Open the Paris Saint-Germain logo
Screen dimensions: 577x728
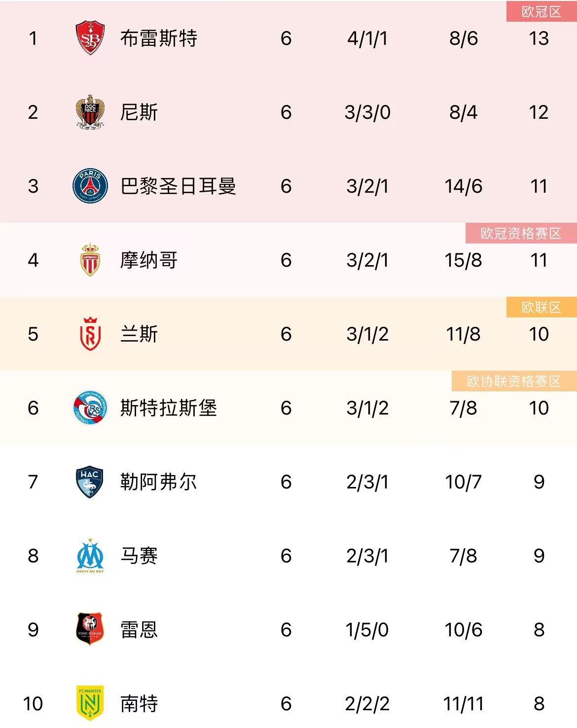pos(90,186)
